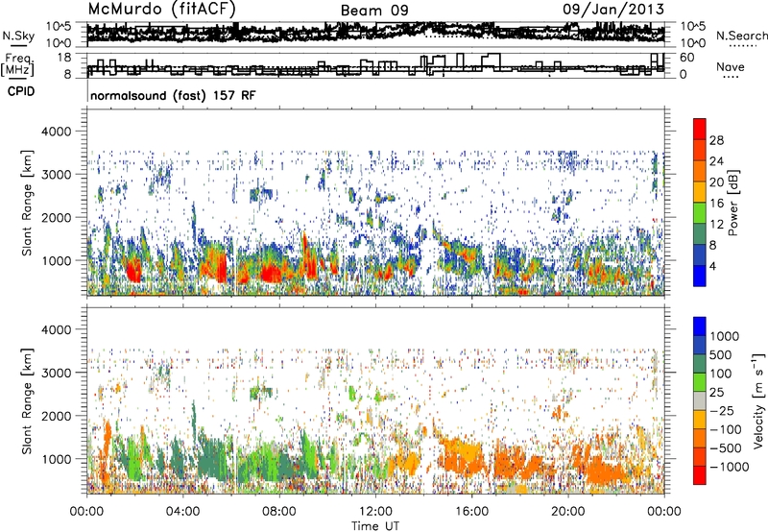Click the 16 label on the power color bar
The height and width of the screenshot is (532, 768).
coord(716,204)
